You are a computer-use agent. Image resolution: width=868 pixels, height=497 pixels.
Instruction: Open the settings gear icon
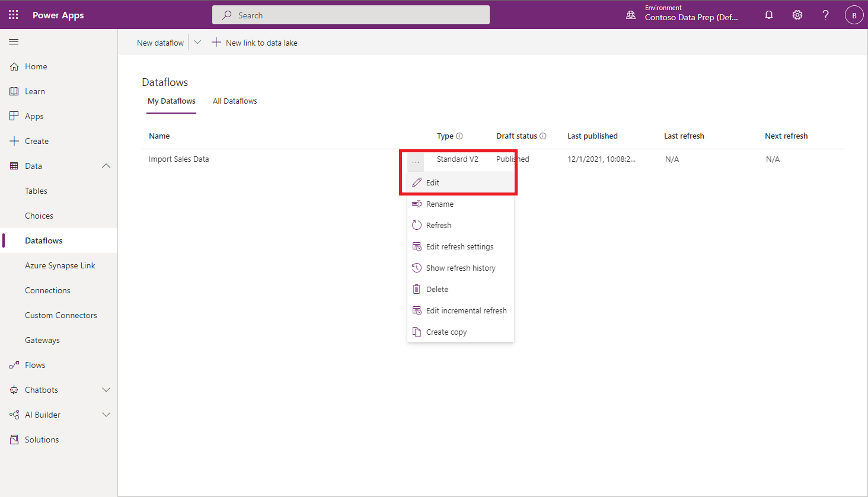[x=797, y=15]
